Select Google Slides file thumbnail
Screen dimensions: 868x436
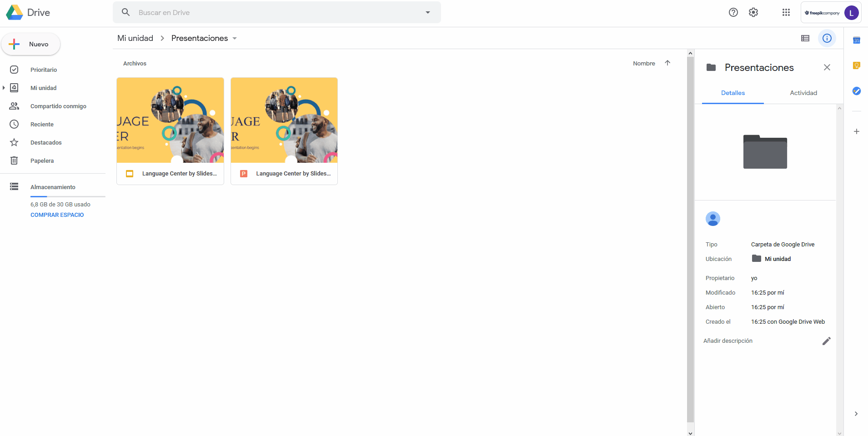pyautogui.click(x=170, y=120)
